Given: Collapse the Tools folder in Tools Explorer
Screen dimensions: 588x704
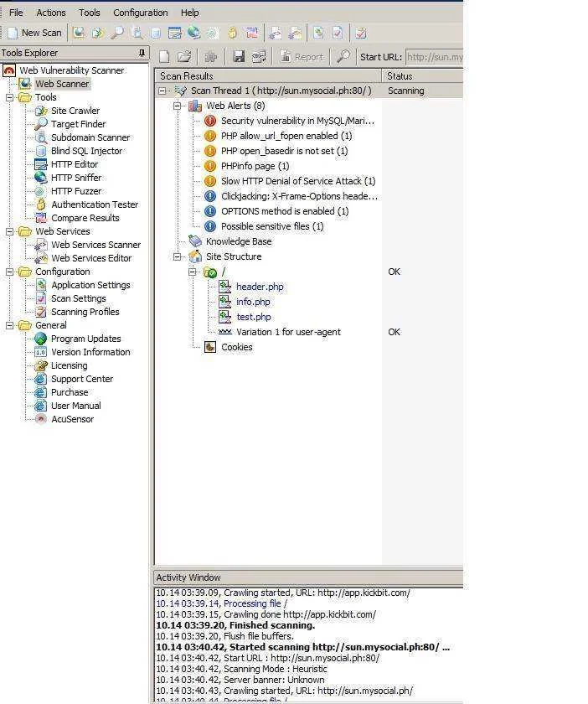Looking at the screenshot, I should 9,97.
